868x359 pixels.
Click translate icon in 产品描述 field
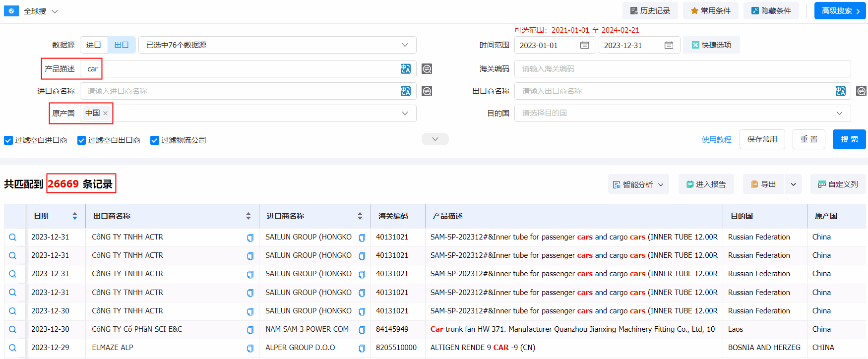(405, 69)
